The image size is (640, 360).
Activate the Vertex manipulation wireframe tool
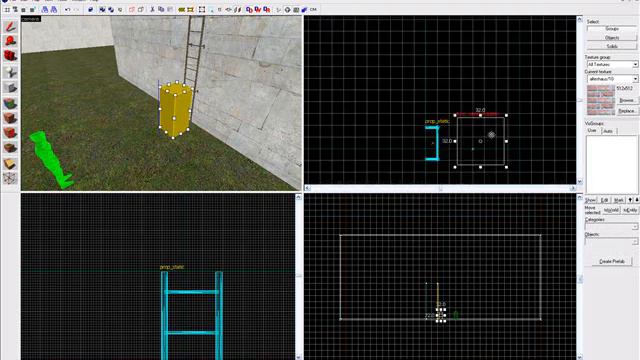[x=10, y=178]
